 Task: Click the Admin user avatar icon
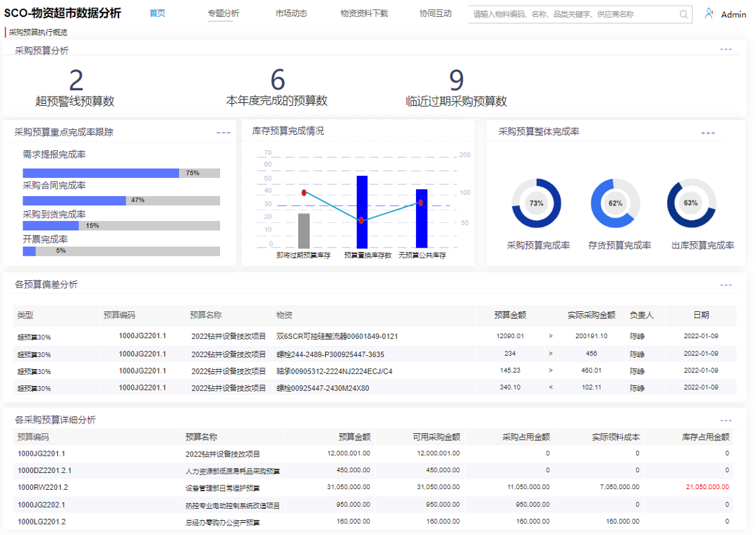tap(708, 13)
